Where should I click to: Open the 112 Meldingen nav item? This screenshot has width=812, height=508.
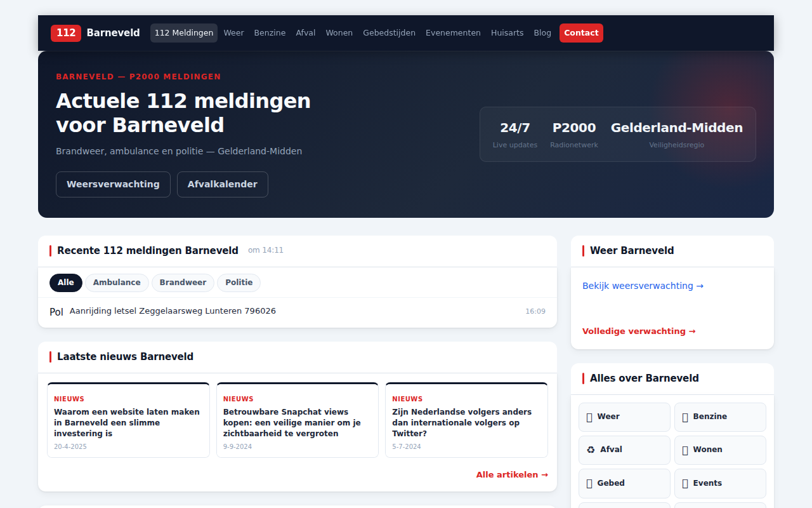(x=184, y=33)
